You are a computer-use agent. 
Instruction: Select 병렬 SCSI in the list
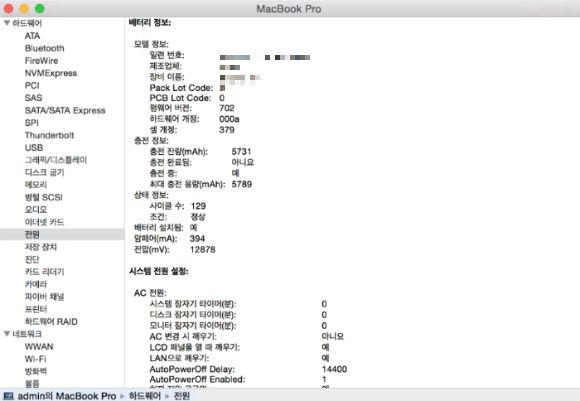point(44,197)
